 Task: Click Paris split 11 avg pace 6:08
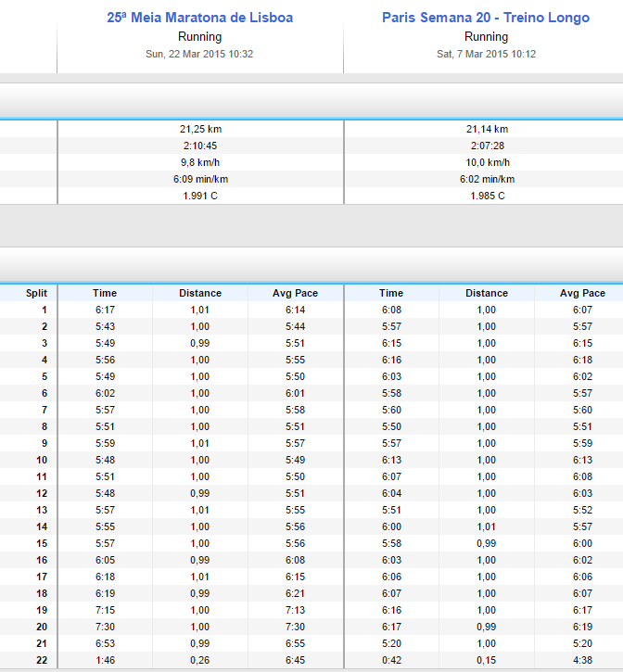point(582,476)
